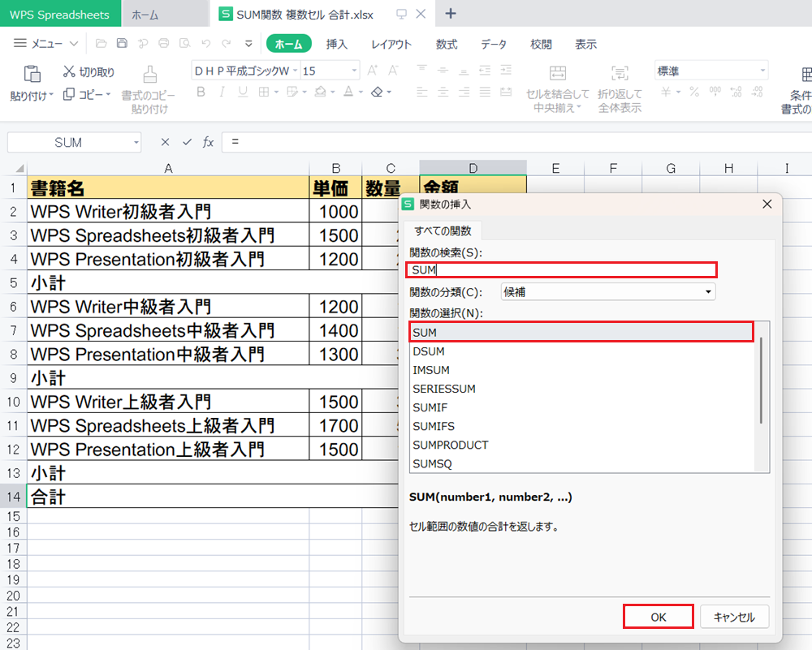Click the fx Insert Function icon
Viewport: 812px width, 650px height.
coord(208,142)
